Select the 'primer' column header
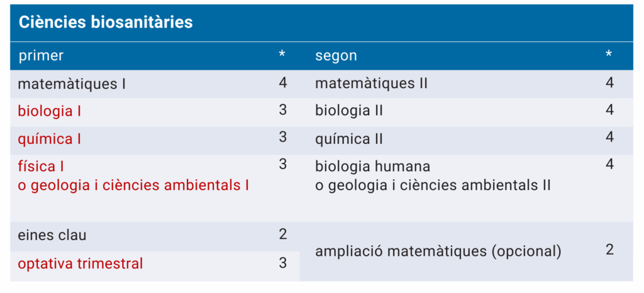Image resolution: width=644 pixels, height=293 pixels. pos(41,56)
